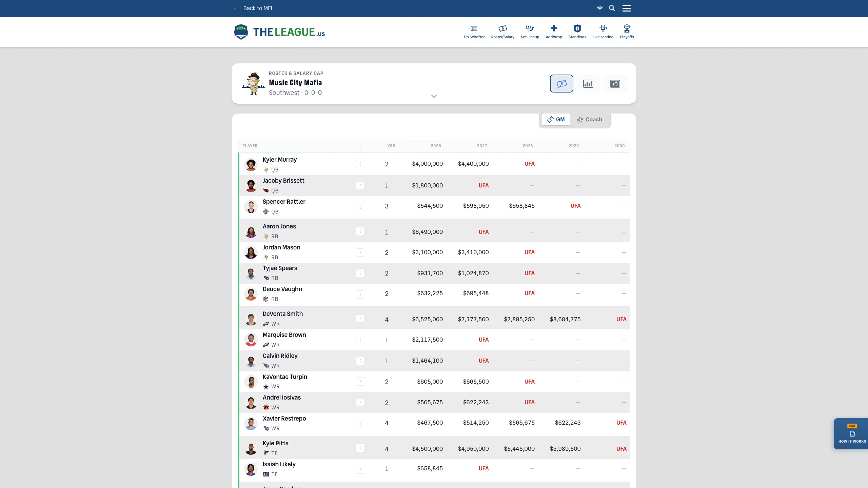Screen dimensions: 868x488
Task: Switch to the Coach tab
Action: point(590,120)
